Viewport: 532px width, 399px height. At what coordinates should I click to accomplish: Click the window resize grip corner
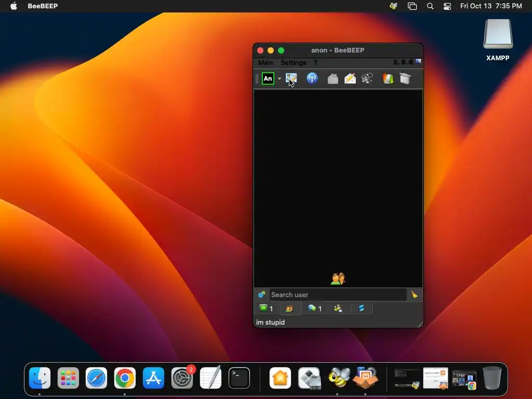point(420,324)
